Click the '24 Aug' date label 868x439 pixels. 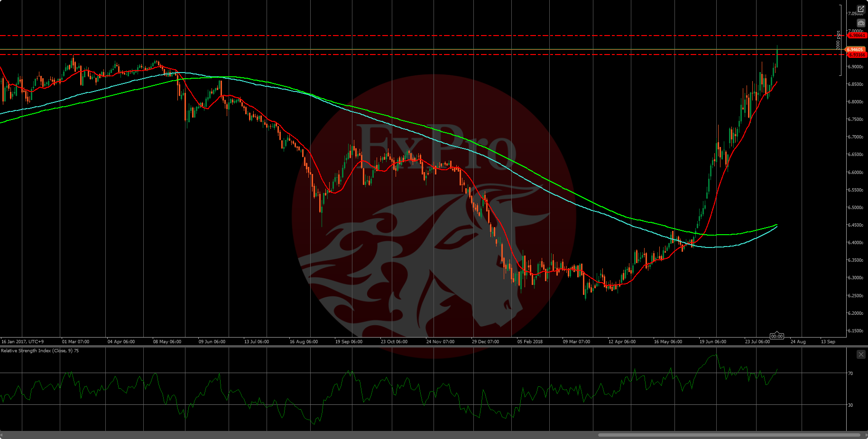[x=798, y=341]
